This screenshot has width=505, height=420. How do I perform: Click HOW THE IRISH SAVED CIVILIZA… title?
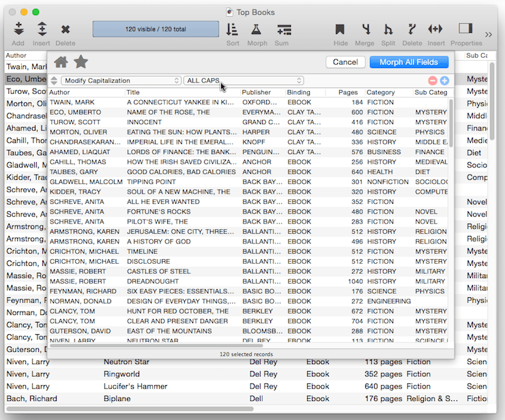(x=182, y=162)
